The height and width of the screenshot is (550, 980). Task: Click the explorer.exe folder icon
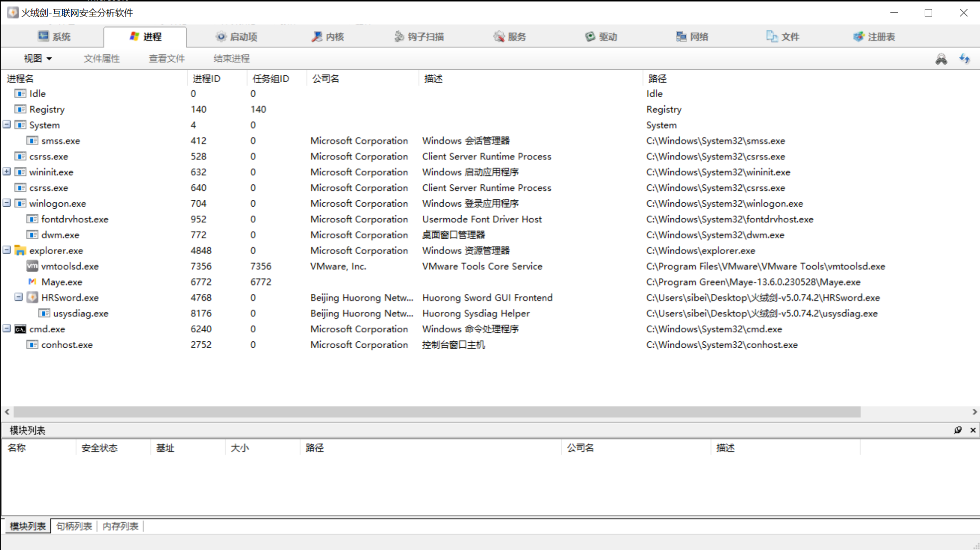20,250
